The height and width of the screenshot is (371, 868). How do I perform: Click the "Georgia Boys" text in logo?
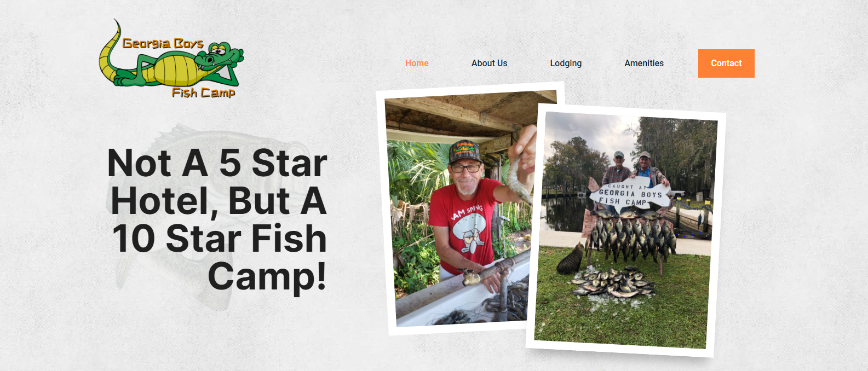pyautogui.click(x=163, y=43)
